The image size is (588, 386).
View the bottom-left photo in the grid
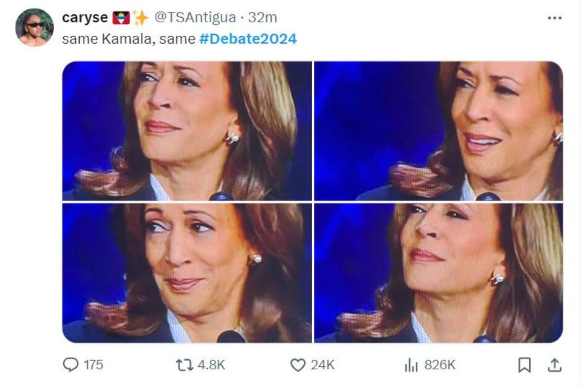[187, 273]
